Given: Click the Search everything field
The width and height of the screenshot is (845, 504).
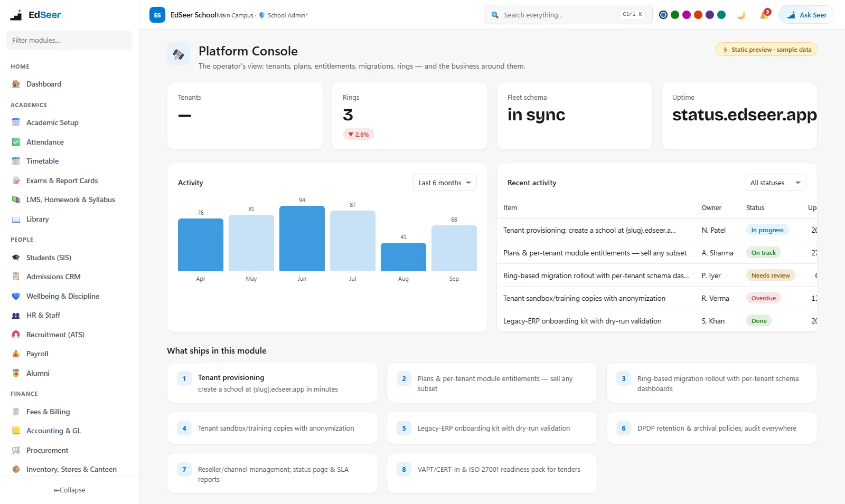Looking at the screenshot, I should click(568, 15).
